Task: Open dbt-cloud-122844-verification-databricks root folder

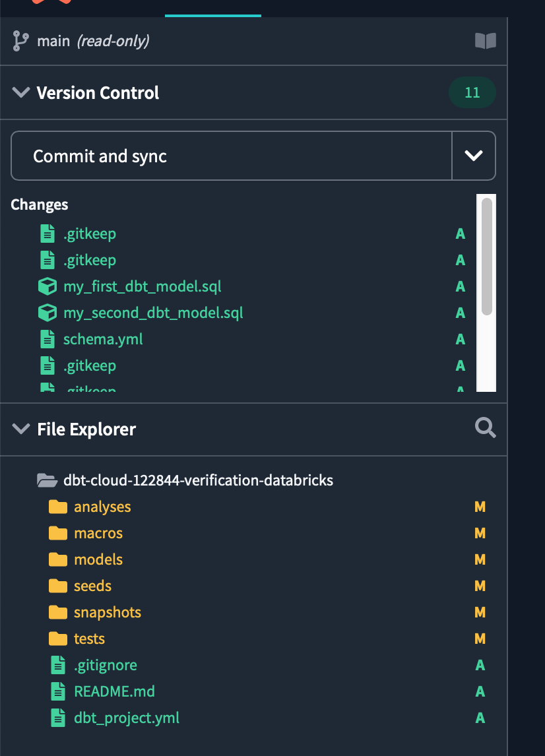Action: [x=198, y=480]
